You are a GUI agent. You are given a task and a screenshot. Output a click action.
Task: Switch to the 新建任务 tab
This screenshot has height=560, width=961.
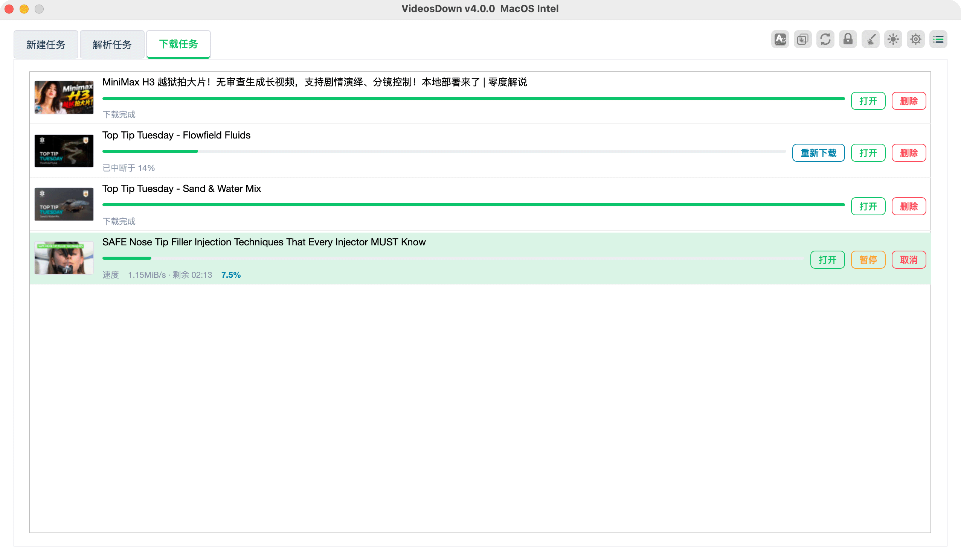coord(46,45)
